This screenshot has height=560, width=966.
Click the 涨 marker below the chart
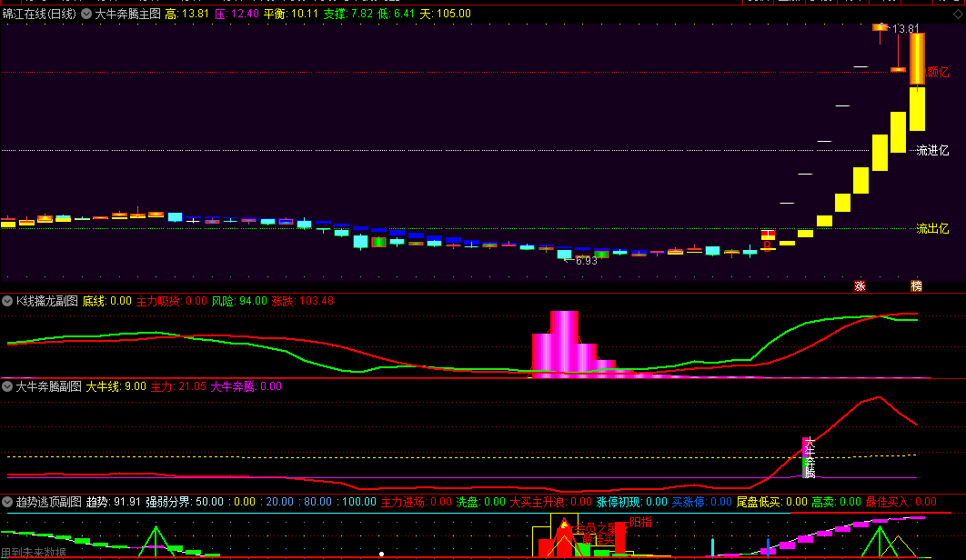tap(860, 285)
